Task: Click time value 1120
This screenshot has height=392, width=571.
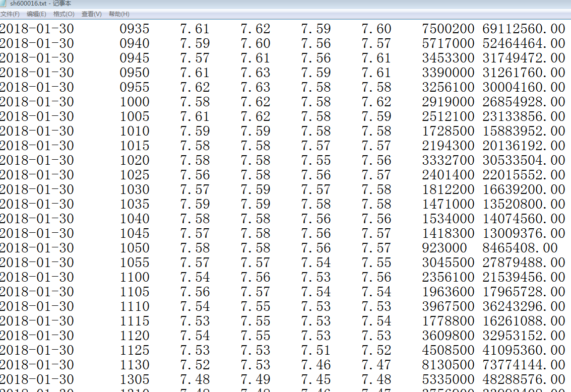Action: coord(135,336)
